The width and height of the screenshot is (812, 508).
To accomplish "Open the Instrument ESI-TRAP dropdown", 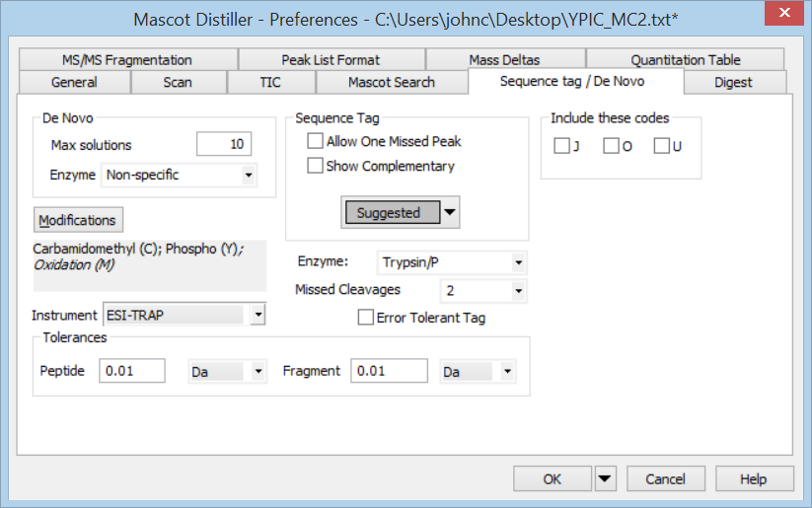I will [x=185, y=315].
